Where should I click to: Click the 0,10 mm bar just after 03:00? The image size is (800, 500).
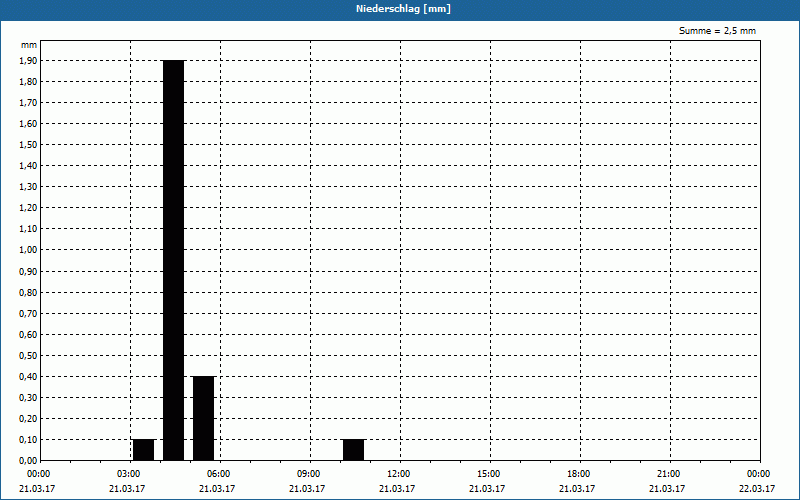click(143, 450)
